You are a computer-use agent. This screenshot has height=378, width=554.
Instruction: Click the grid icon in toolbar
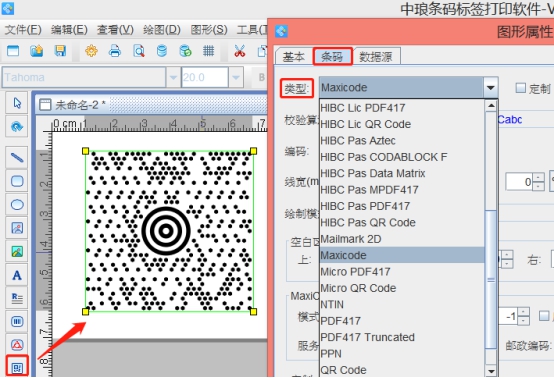(x=208, y=51)
